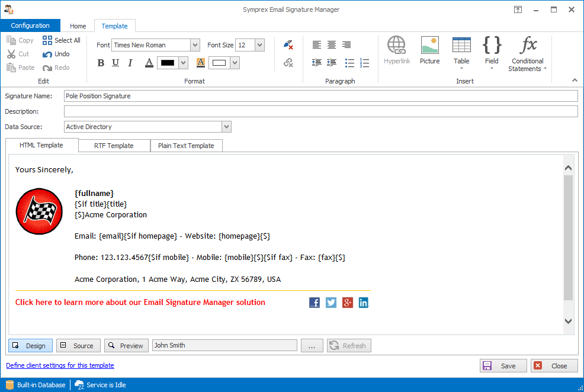Open Define client settings for this template
The width and height of the screenshot is (584, 392).
(x=60, y=365)
